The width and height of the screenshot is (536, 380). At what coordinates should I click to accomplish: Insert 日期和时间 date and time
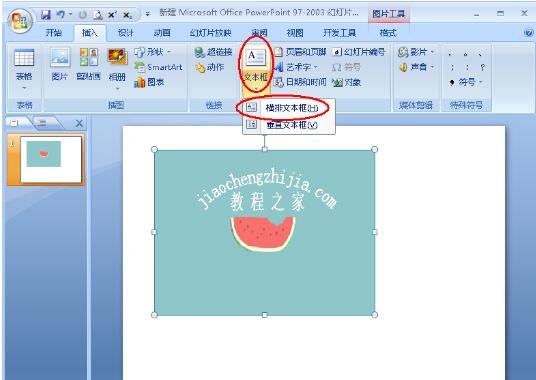pyautogui.click(x=300, y=82)
